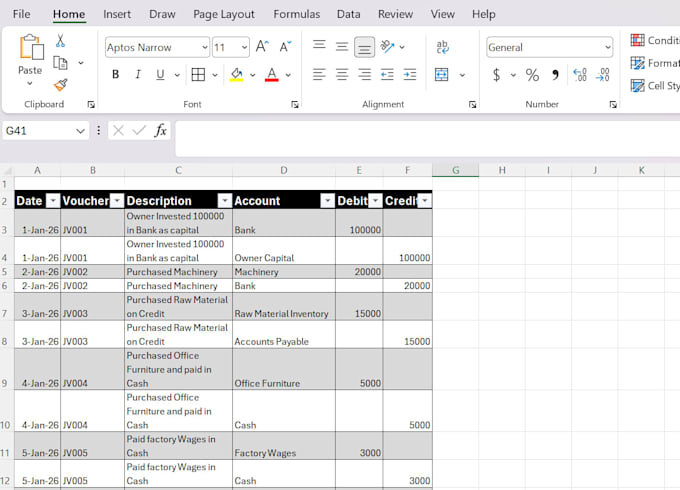This screenshot has width=680, height=490.
Task: Switch to the Data tab
Action: tap(349, 14)
